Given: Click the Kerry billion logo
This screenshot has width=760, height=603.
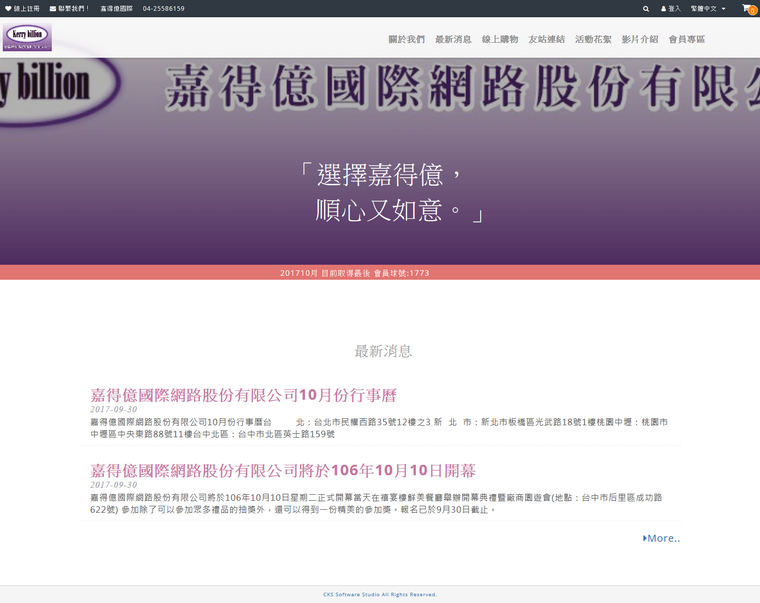Looking at the screenshot, I should [x=27, y=37].
